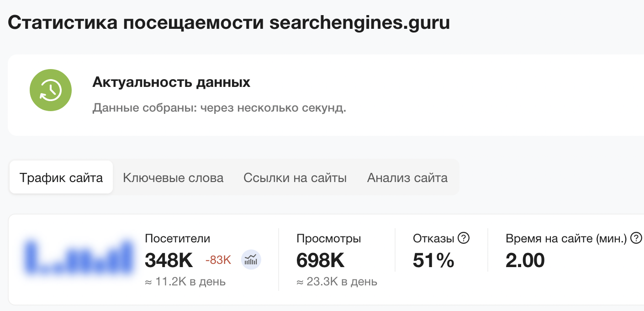Select the Ссылки на сайты tab
This screenshot has height=311, width=644.
(x=295, y=178)
